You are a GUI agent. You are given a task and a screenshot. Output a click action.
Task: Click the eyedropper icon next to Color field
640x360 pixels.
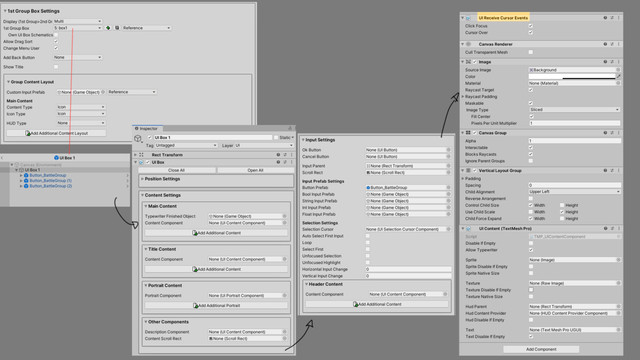tap(618, 76)
